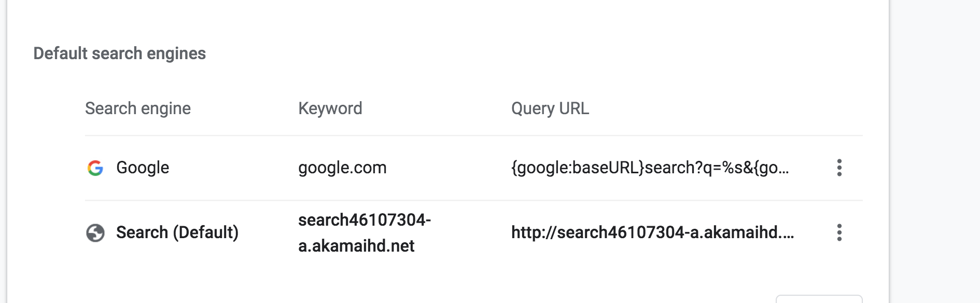Click the Keyword column header
The width and height of the screenshot is (980, 303).
[x=330, y=108]
